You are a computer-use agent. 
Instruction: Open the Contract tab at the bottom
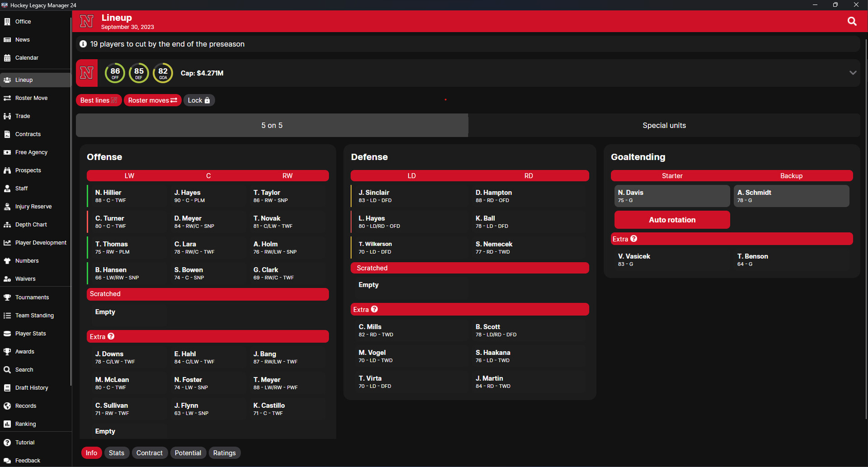(150, 453)
